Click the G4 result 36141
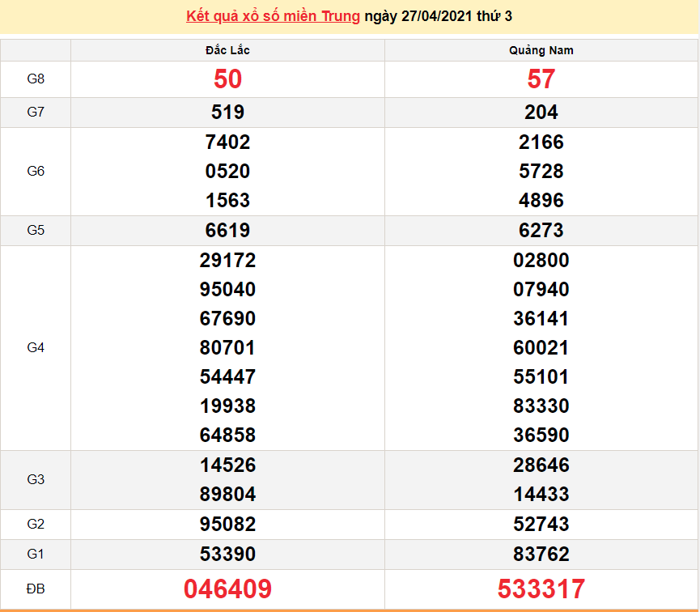 tap(541, 318)
